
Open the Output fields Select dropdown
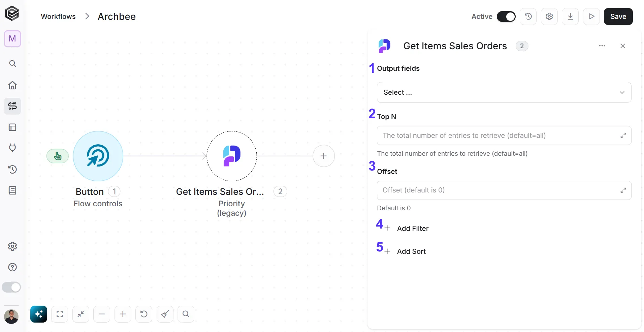(504, 92)
